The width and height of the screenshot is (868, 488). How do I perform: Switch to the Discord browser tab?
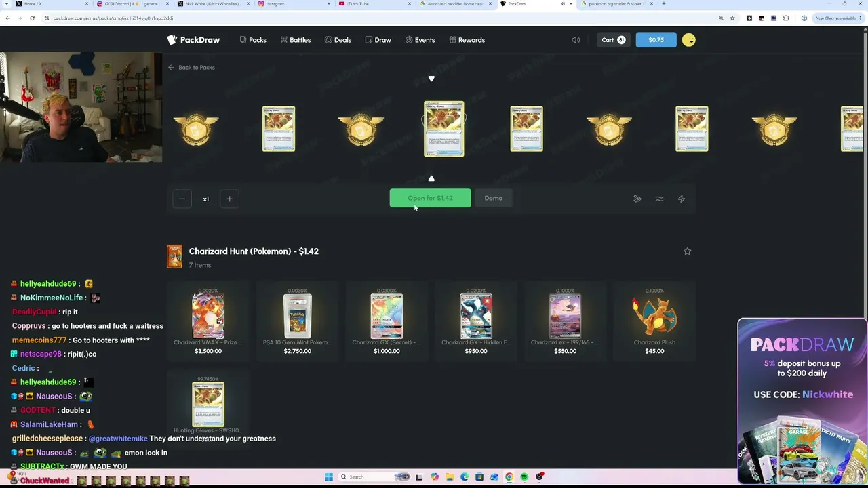(x=132, y=4)
